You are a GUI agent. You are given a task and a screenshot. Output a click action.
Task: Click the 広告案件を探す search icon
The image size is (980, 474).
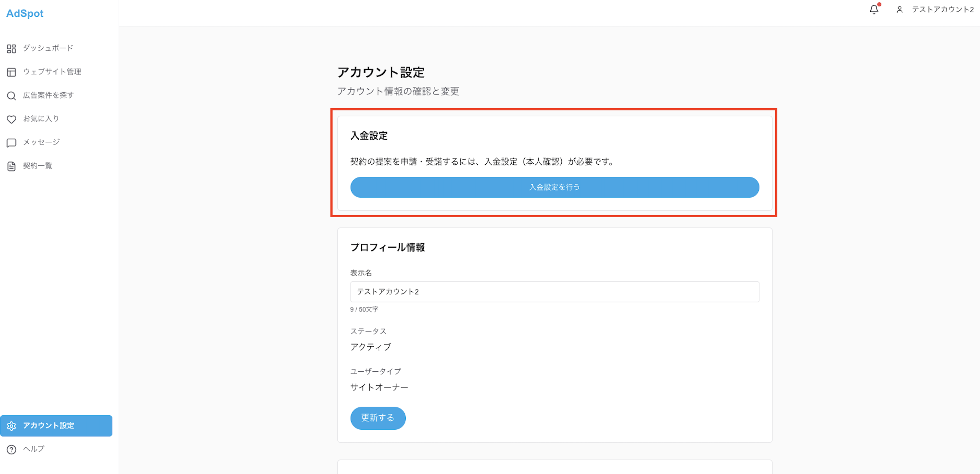pyautogui.click(x=11, y=96)
